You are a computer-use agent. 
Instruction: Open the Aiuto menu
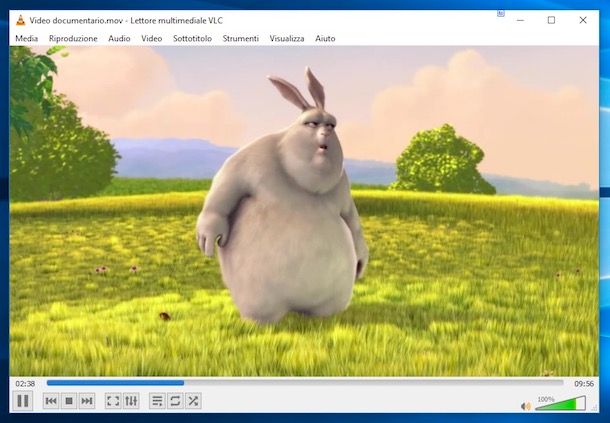pos(325,39)
